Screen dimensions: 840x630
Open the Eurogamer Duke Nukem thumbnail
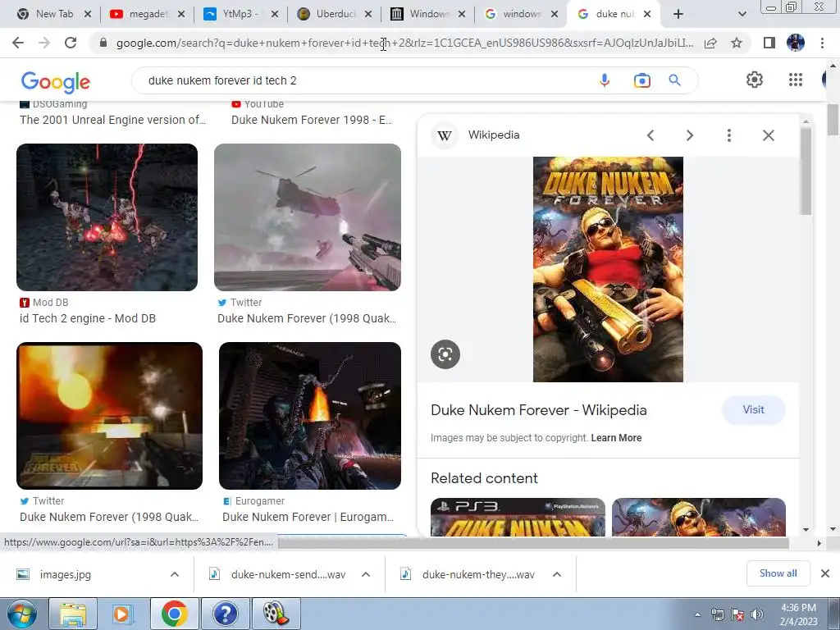point(309,416)
